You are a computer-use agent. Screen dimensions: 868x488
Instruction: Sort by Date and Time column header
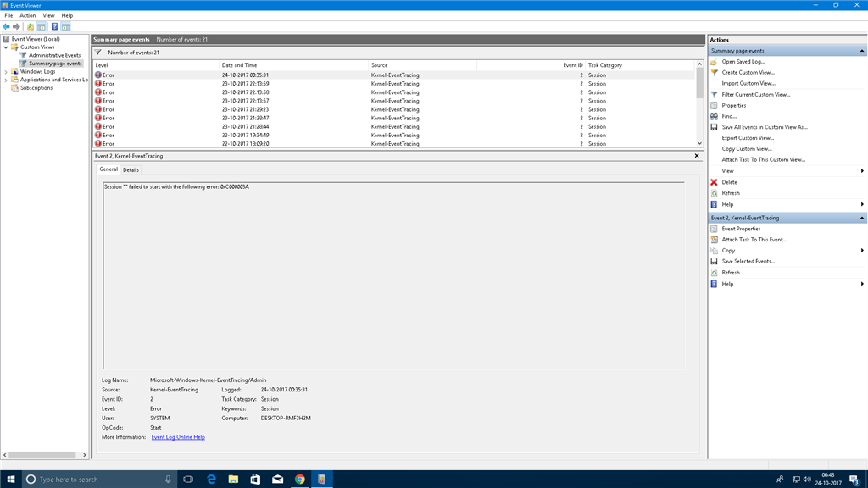coord(293,65)
